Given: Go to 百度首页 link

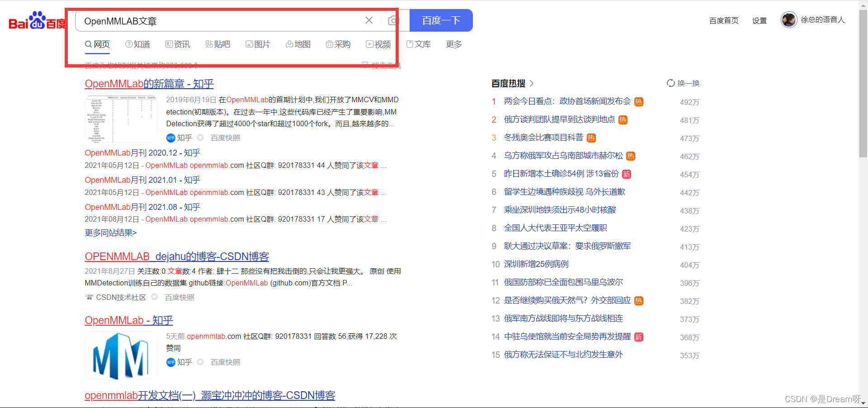Looking at the screenshot, I should (724, 20).
